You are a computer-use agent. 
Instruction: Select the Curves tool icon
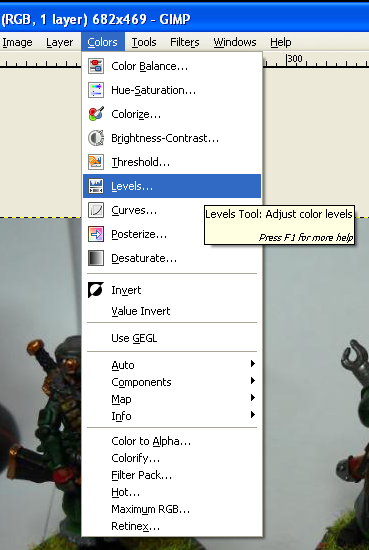pos(96,210)
